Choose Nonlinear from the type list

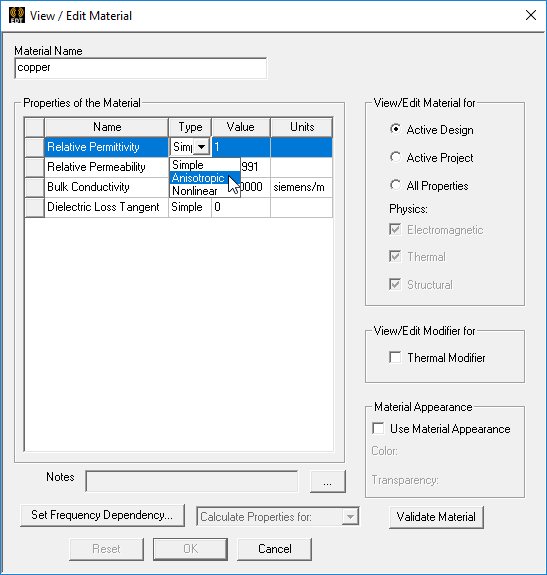point(205,191)
